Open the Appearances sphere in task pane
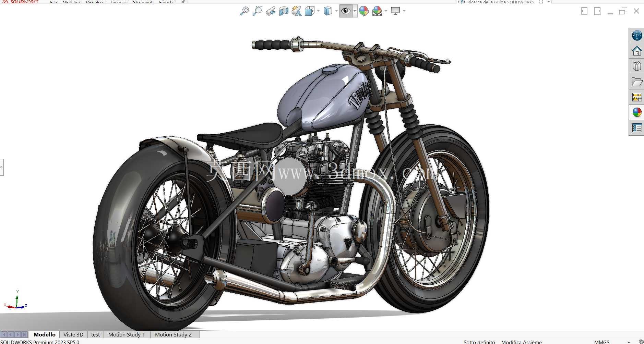Image resolution: width=644 pixels, height=344 pixels. (637, 112)
